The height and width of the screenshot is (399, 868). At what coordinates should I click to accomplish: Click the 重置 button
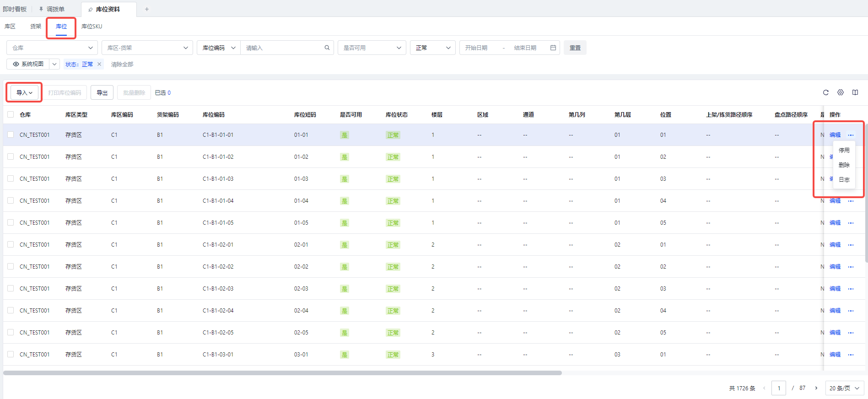click(575, 48)
